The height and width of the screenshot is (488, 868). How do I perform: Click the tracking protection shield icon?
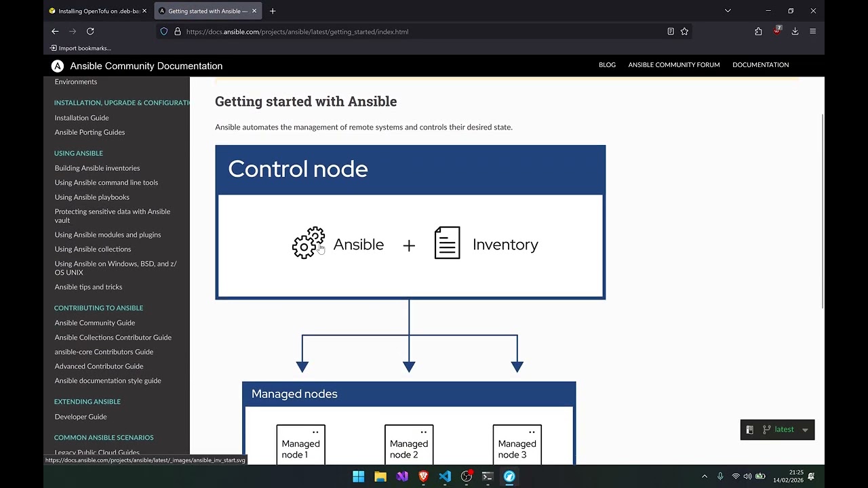(164, 31)
